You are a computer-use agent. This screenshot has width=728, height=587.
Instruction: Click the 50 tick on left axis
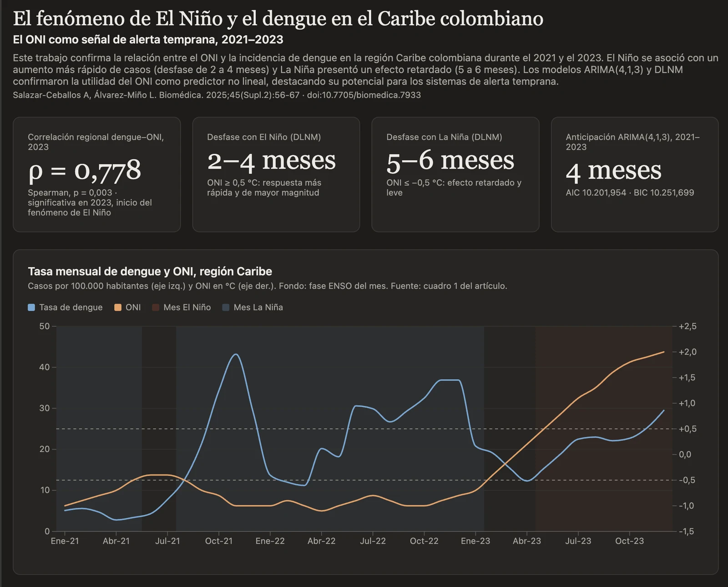click(x=45, y=326)
